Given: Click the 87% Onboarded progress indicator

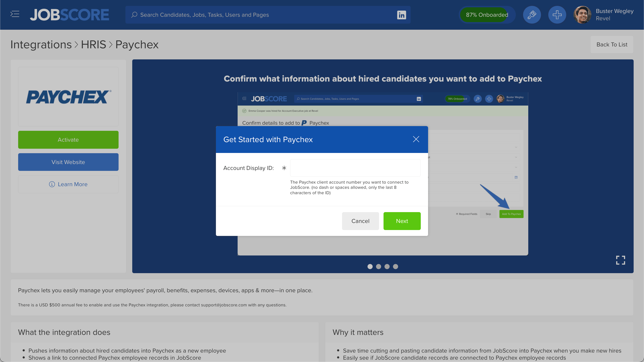Looking at the screenshot, I should coord(487,15).
